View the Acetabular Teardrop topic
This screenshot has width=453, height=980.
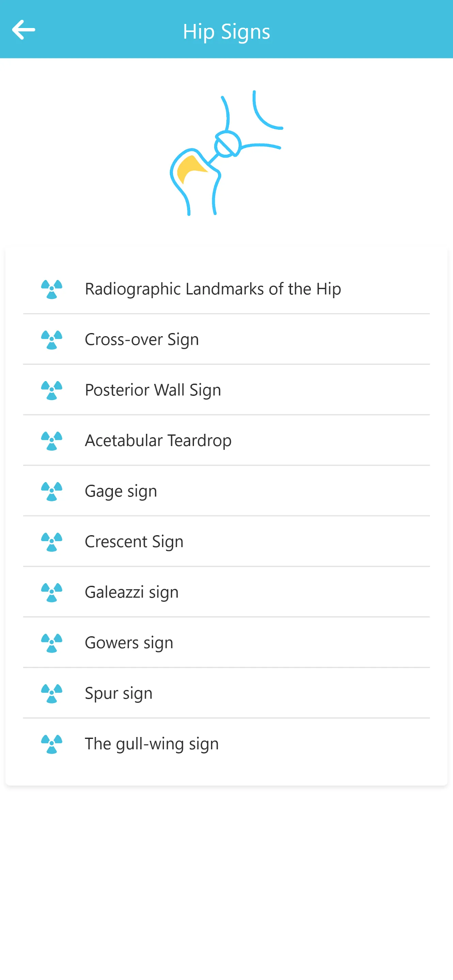pos(226,441)
